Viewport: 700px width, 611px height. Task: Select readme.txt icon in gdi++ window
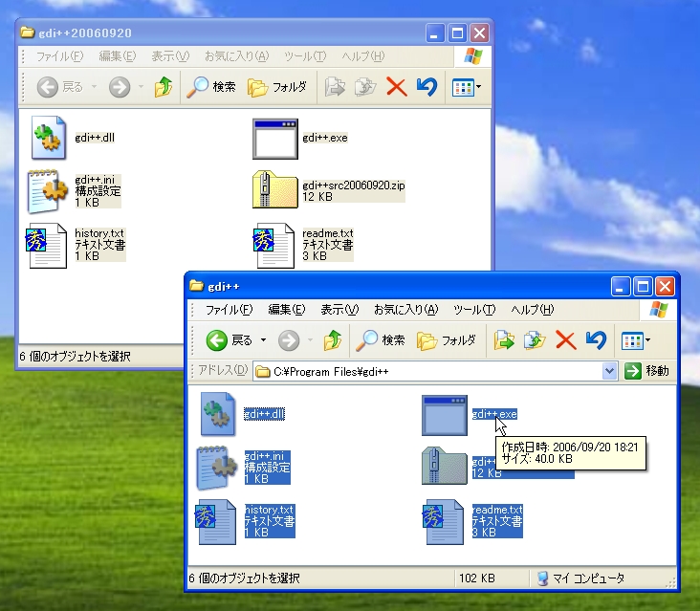click(x=444, y=521)
